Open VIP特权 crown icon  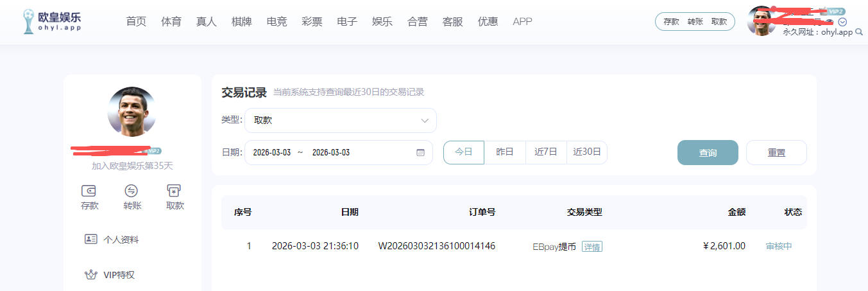(x=91, y=275)
